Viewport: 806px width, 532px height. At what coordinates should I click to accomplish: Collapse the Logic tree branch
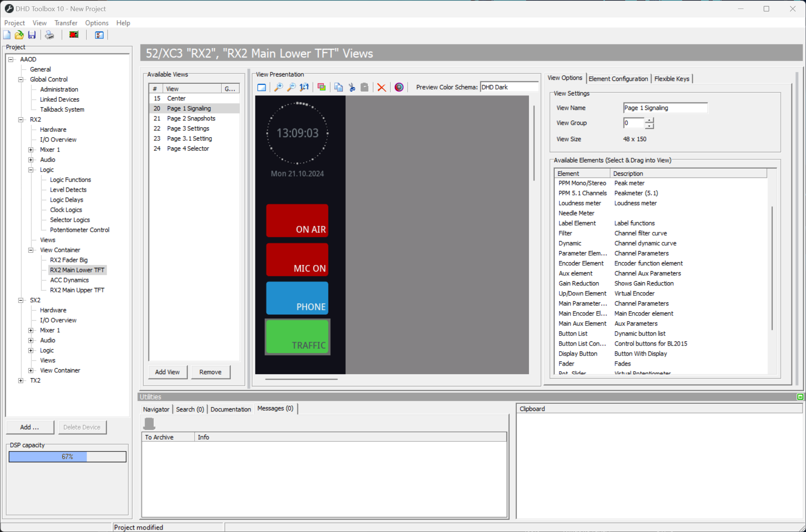[30, 169]
